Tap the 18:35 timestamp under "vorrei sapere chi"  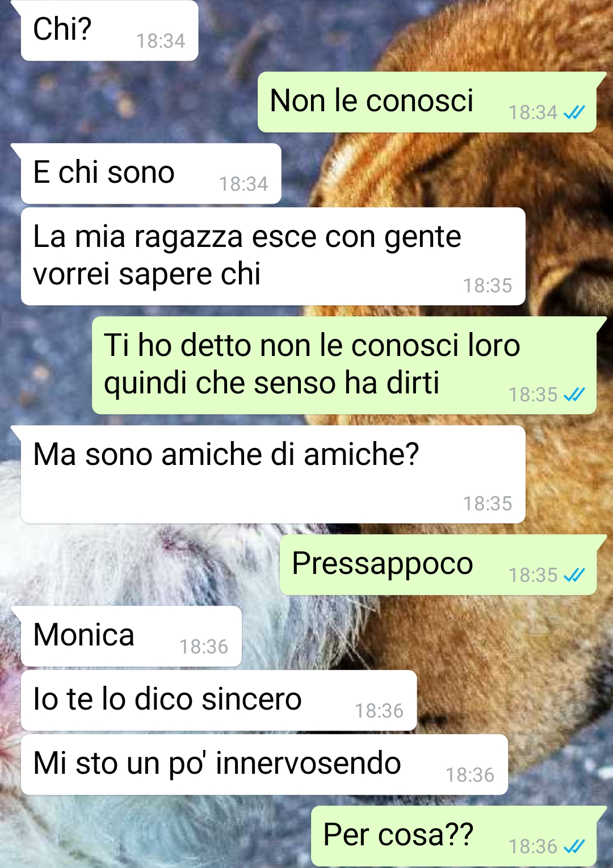tap(488, 286)
